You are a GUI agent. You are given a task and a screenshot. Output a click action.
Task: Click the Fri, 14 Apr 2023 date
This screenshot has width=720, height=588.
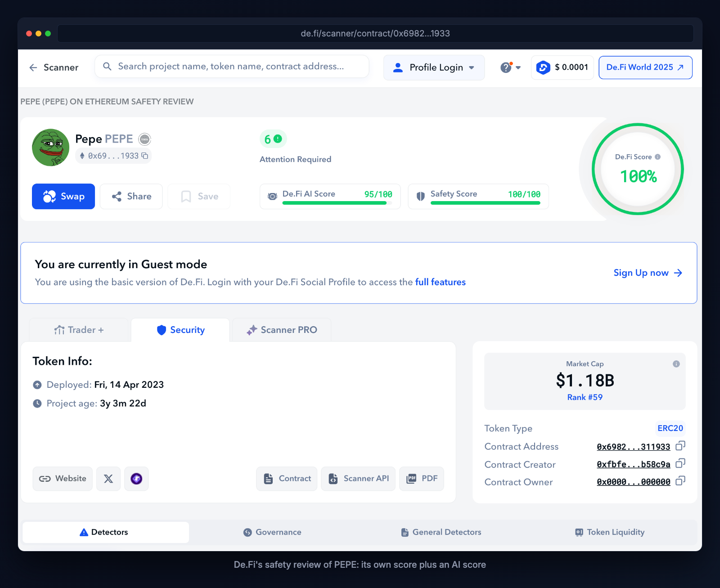point(129,385)
